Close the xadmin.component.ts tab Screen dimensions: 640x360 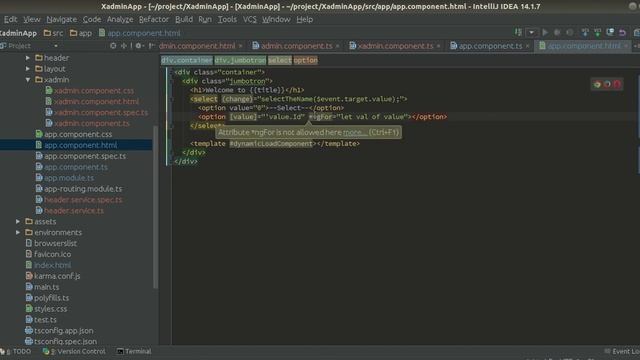point(438,46)
